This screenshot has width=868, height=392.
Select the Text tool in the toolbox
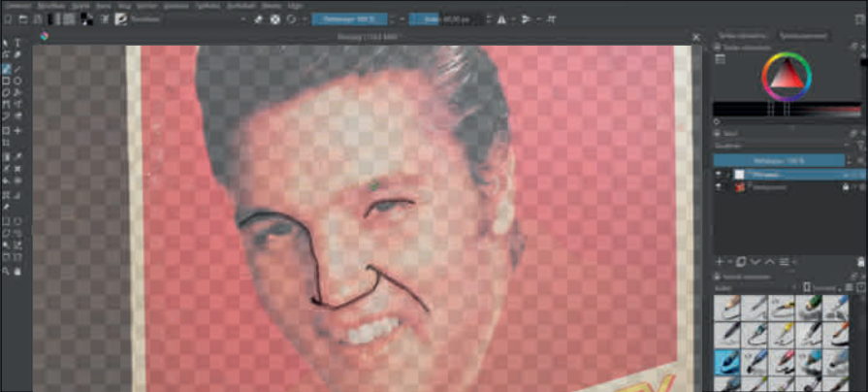pyautogui.click(x=18, y=44)
